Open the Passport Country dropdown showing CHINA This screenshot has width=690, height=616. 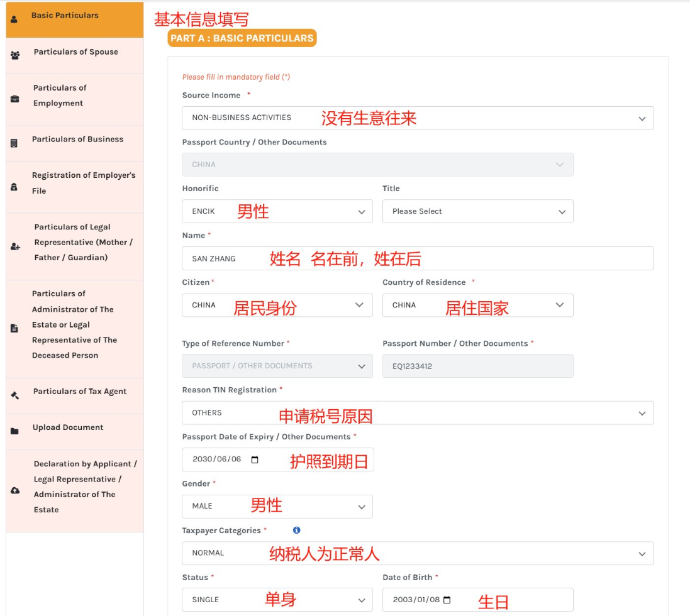pos(377,165)
